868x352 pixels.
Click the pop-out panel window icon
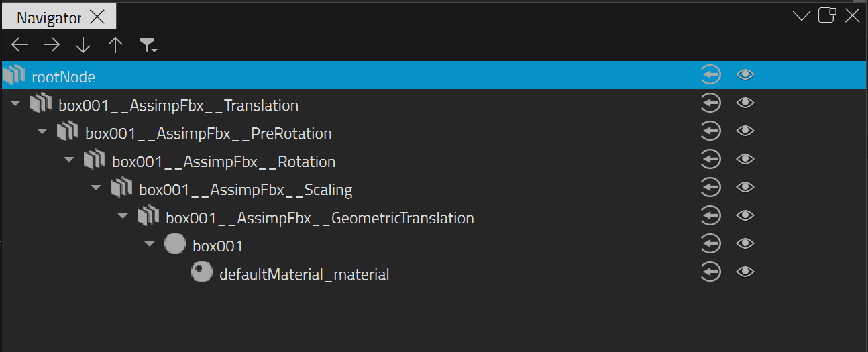click(x=826, y=15)
